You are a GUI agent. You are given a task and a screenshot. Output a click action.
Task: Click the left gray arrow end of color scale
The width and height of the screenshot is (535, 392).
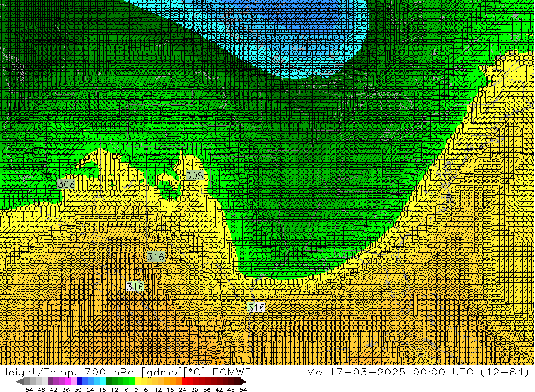[19, 382]
